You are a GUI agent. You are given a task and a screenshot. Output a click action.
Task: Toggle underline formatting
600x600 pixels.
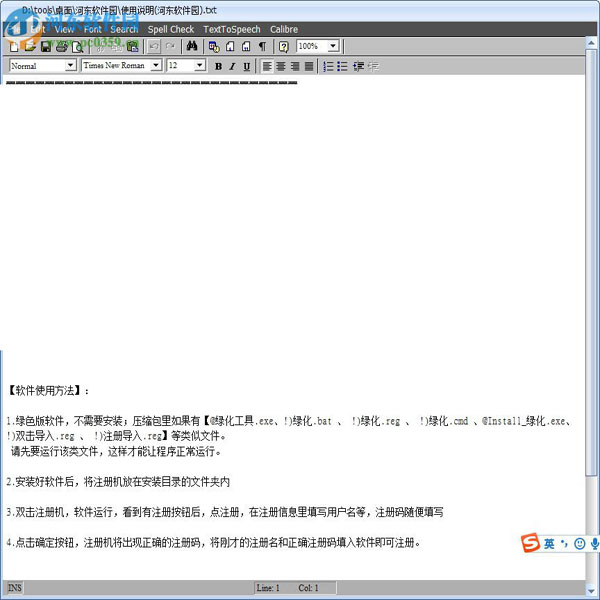(x=247, y=67)
